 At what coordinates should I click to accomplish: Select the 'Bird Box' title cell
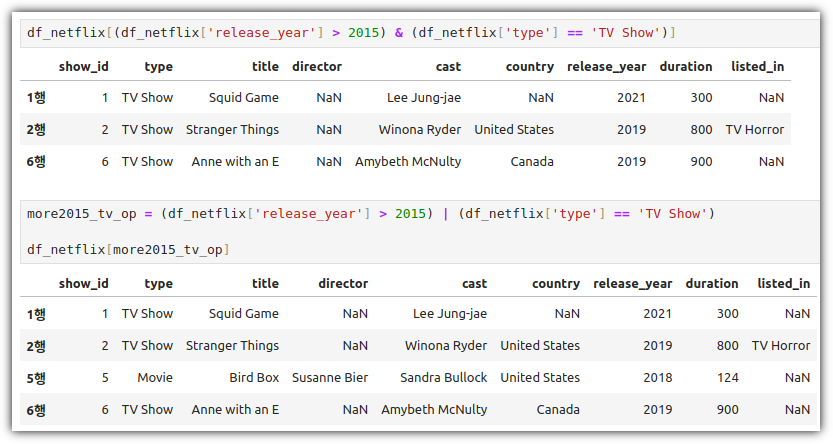pyautogui.click(x=254, y=378)
